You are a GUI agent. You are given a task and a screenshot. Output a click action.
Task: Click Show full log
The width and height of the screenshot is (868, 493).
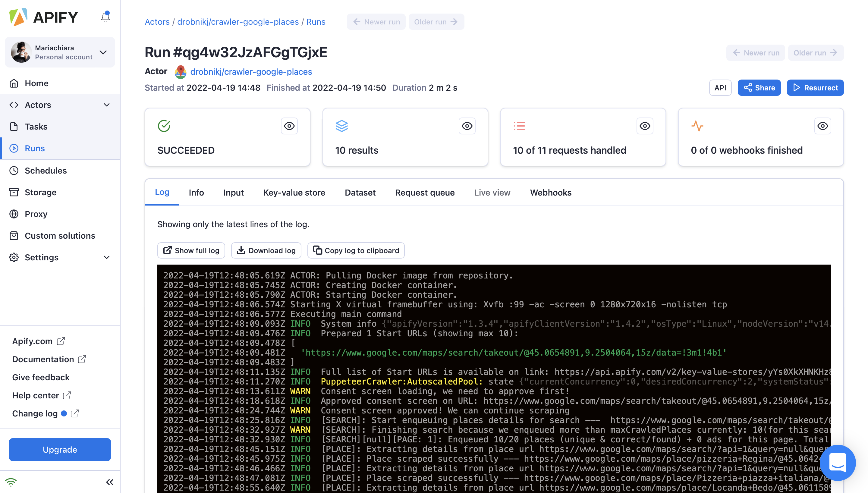click(x=191, y=250)
